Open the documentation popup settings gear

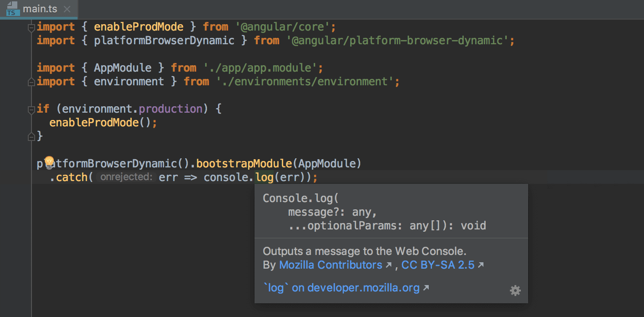(515, 291)
